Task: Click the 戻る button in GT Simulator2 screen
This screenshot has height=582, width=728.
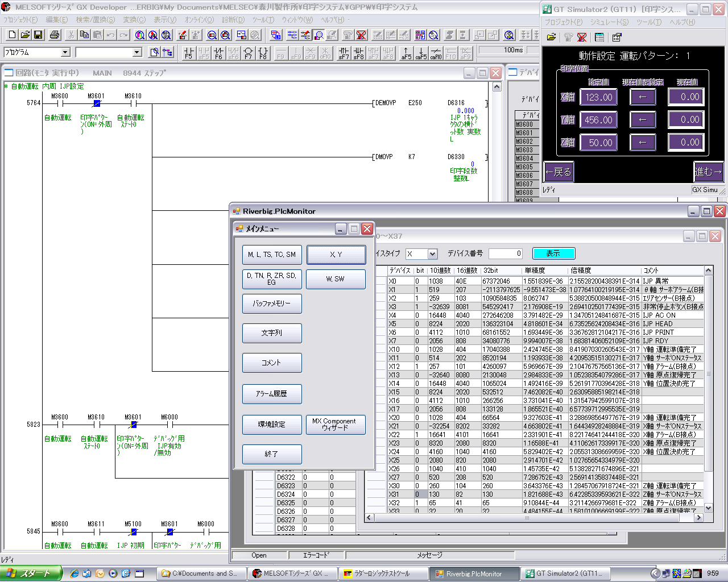Action: [558, 172]
